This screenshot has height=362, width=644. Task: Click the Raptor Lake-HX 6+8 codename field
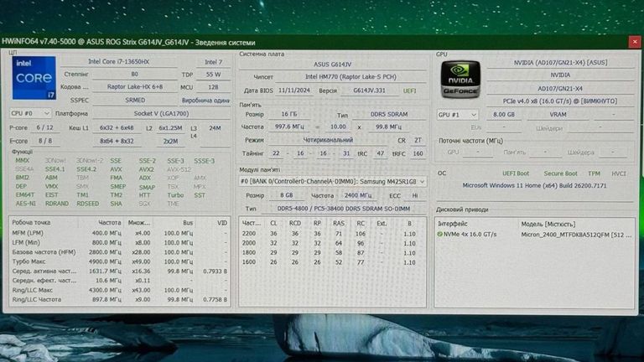tap(135, 87)
